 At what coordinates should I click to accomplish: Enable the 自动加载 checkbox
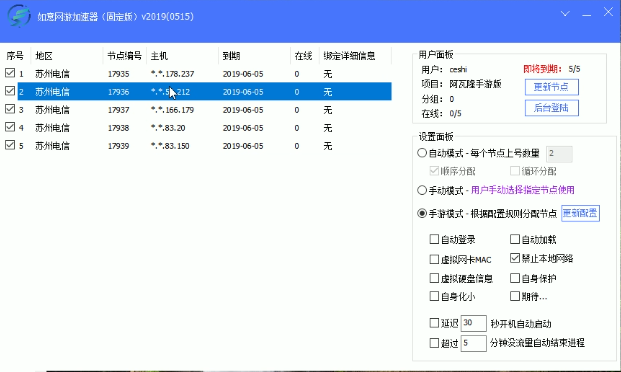(x=515, y=239)
